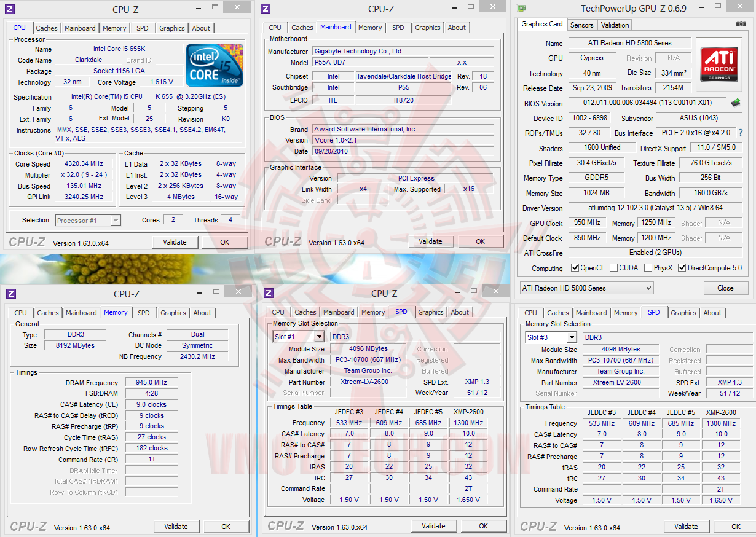Click the Subvendor value ASUS (1043)

(x=699, y=118)
